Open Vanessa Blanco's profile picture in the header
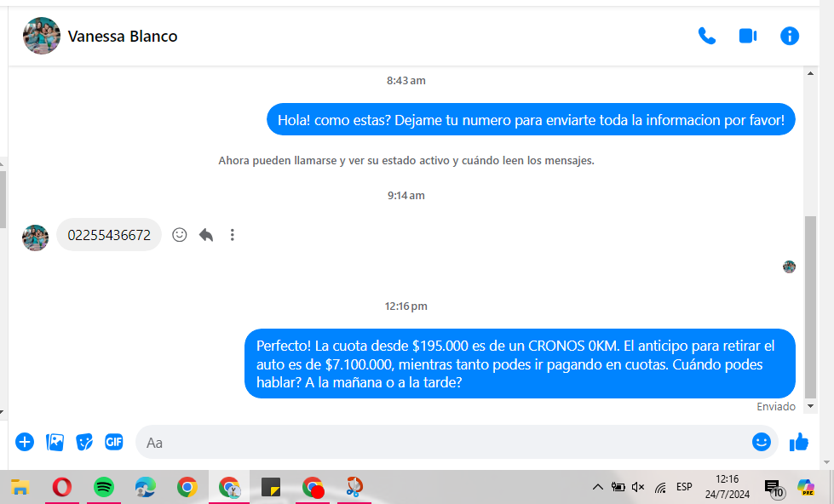Image resolution: width=834 pixels, height=504 pixels. point(42,36)
